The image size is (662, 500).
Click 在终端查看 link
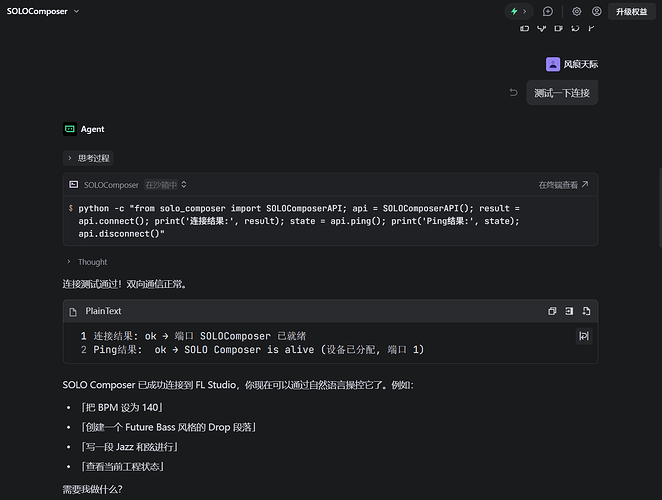coord(563,185)
